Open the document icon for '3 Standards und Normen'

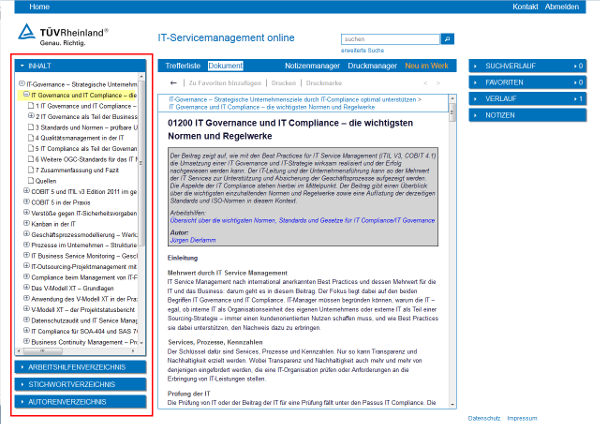[x=31, y=127]
